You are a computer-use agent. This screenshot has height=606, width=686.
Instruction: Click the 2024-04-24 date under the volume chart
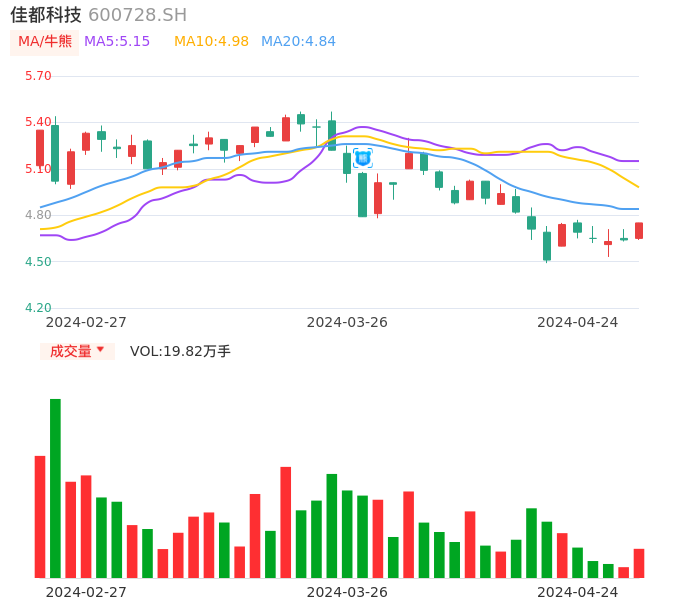(x=578, y=592)
